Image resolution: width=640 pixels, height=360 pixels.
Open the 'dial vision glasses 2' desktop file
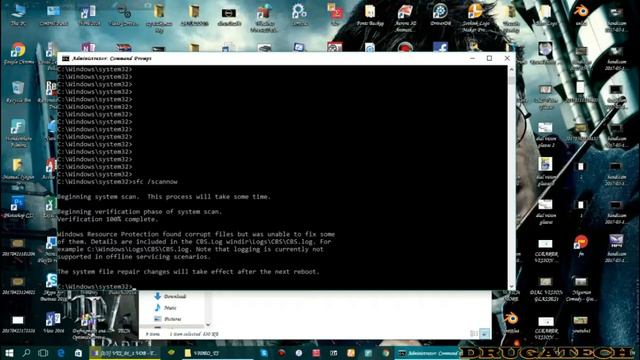point(545,135)
